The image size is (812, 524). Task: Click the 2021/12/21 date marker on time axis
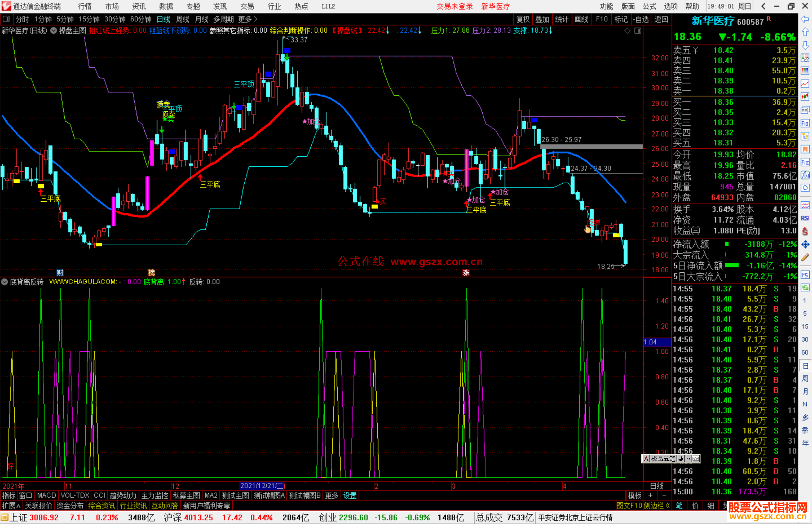pos(262,486)
